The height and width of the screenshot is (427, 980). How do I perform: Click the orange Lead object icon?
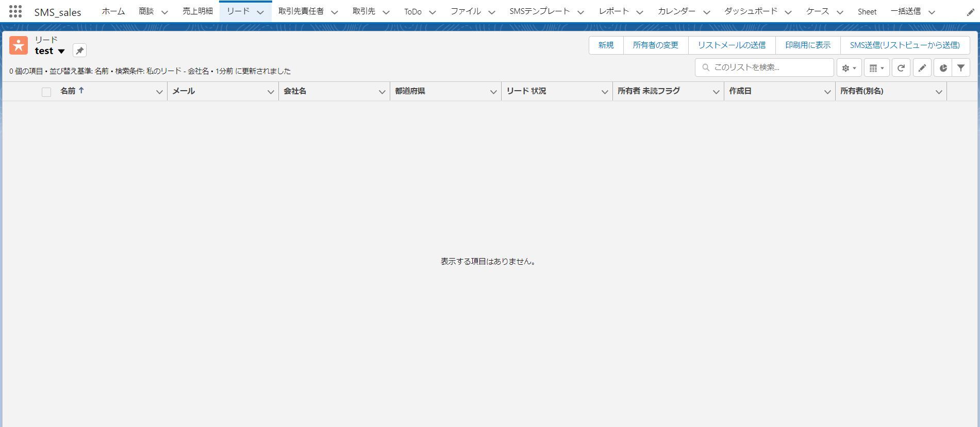[x=19, y=45]
